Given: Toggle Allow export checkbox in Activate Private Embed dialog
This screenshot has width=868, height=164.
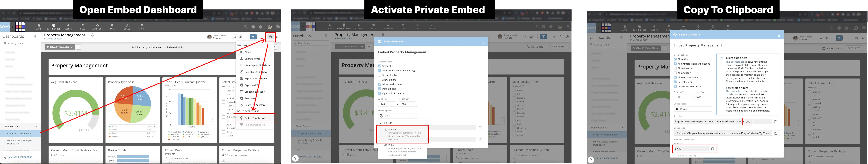Looking at the screenshot, I should coord(379,80).
